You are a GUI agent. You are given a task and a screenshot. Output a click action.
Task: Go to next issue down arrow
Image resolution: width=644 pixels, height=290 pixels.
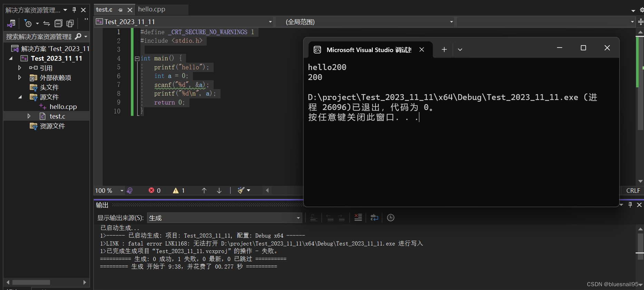coord(219,190)
